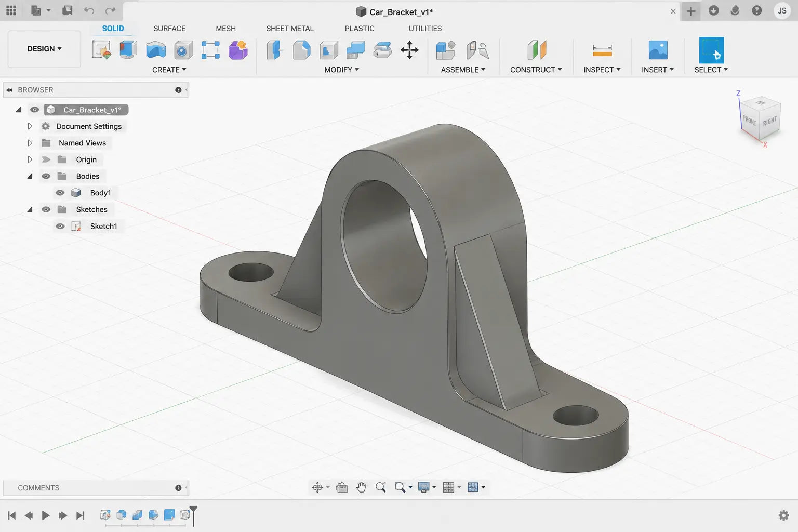Open the CREATE dropdown menu
The image size is (798, 532).
coord(169,70)
